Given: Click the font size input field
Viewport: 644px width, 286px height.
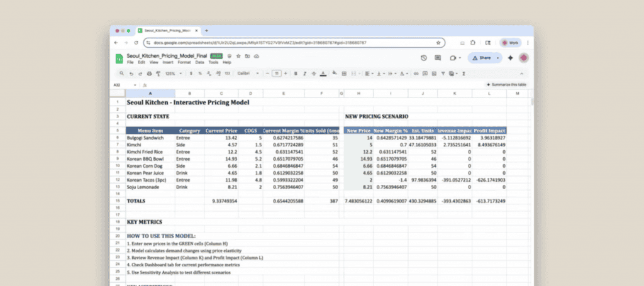Looking at the screenshot, I should point(276,74).
